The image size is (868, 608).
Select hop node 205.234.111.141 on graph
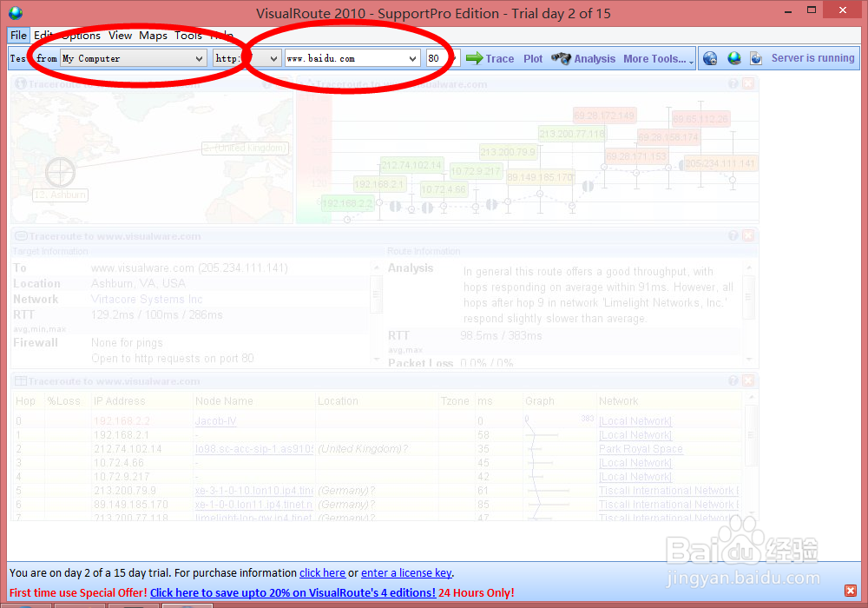coord(720,163)
